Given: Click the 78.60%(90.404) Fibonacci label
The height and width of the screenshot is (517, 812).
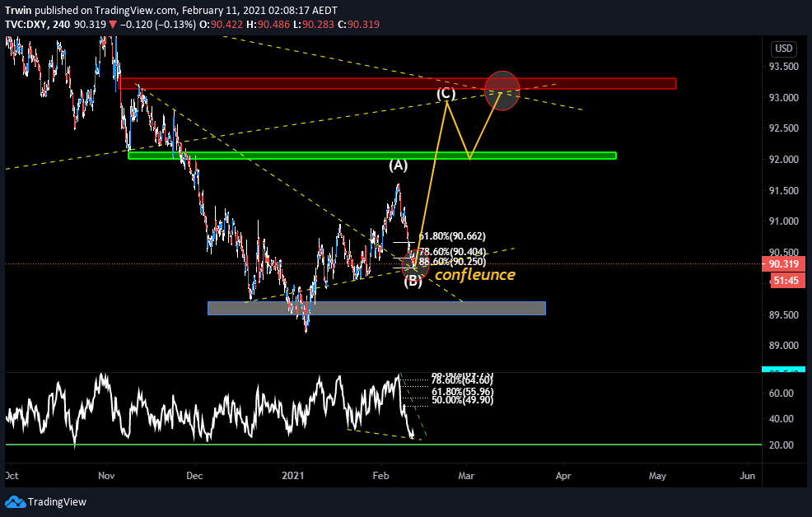Looking at the screenshot, I should (x=453, y=252).
